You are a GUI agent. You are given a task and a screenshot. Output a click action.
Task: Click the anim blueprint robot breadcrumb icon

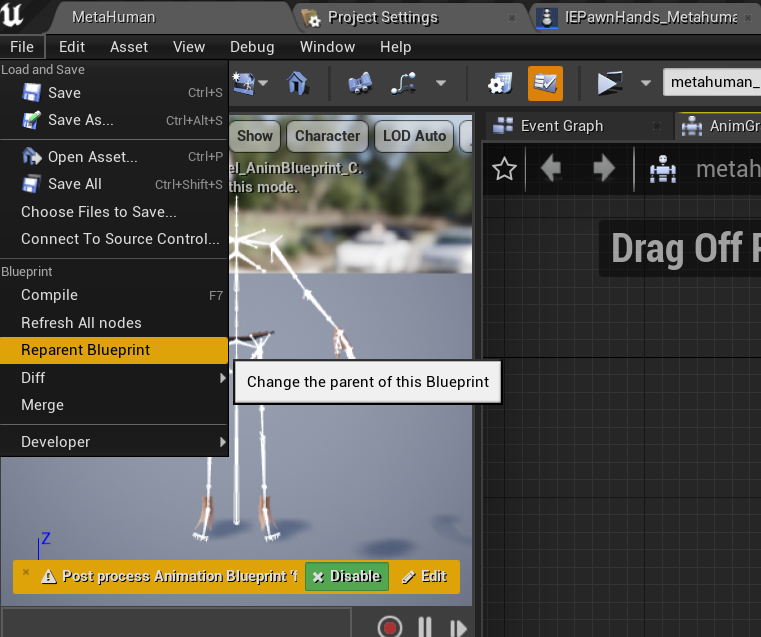(662, 169)
